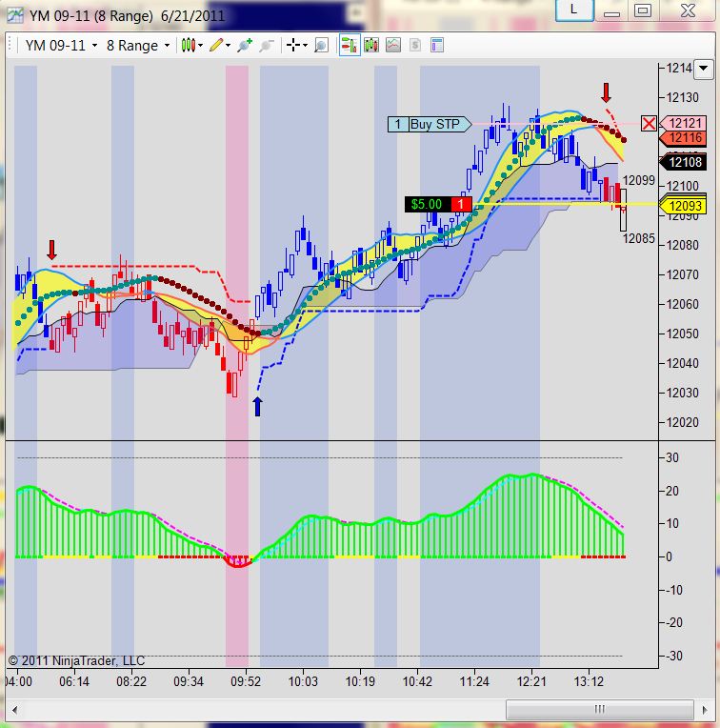Viewport: 720px width, 728px height.
Task: Click the NinjaTrader chart window icon
Action: click(15, 16)
